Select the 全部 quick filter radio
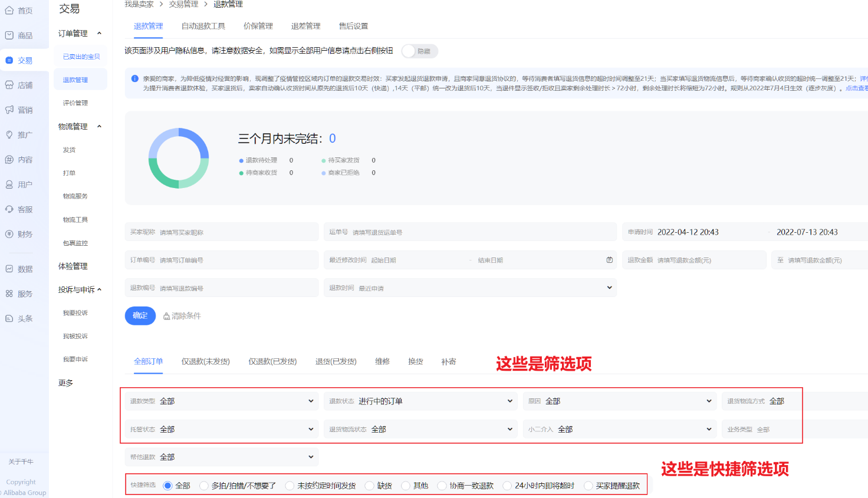The height and width of the screenshot is (498, 868). pyautogui.click(x=167, y=486)
